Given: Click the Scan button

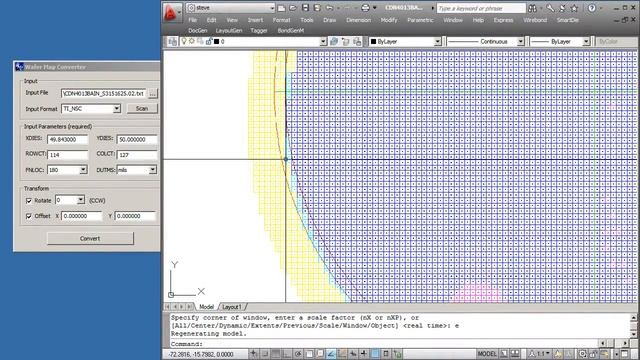Looking at the screenshot, I should 142,109.
